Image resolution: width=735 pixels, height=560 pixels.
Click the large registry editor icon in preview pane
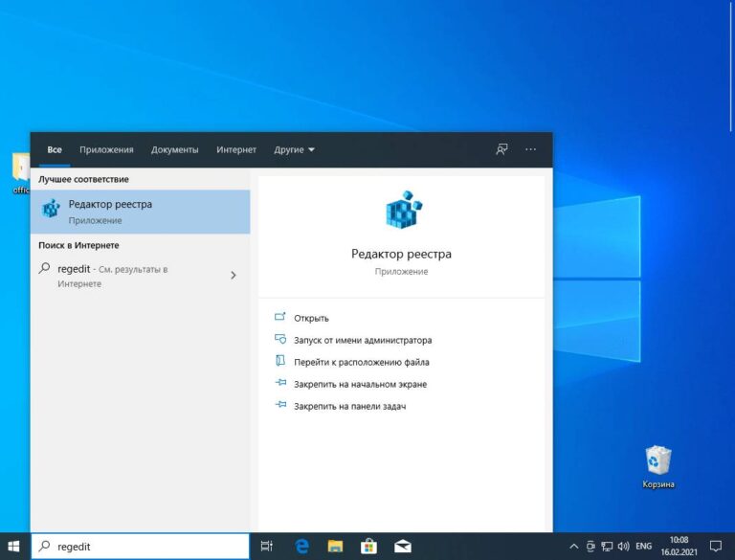pyautogui.click(x=403, y=210)
